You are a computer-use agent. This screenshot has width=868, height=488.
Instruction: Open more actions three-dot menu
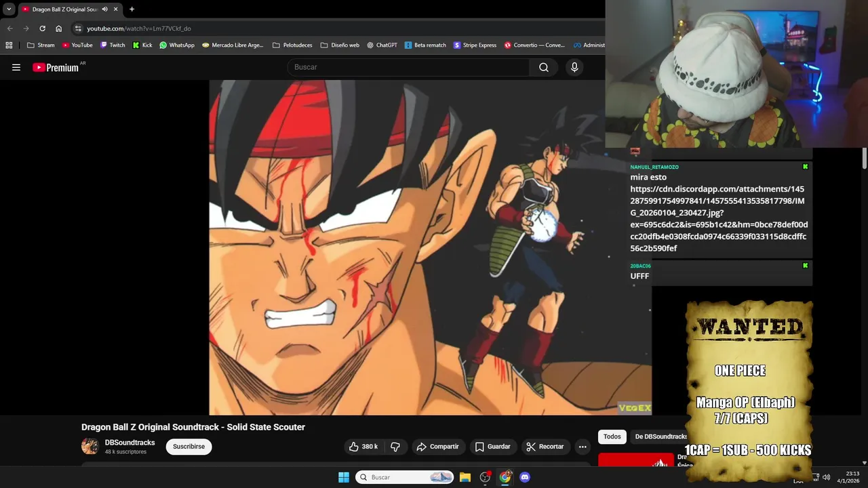pyautogui.click(x=583, y=447)
